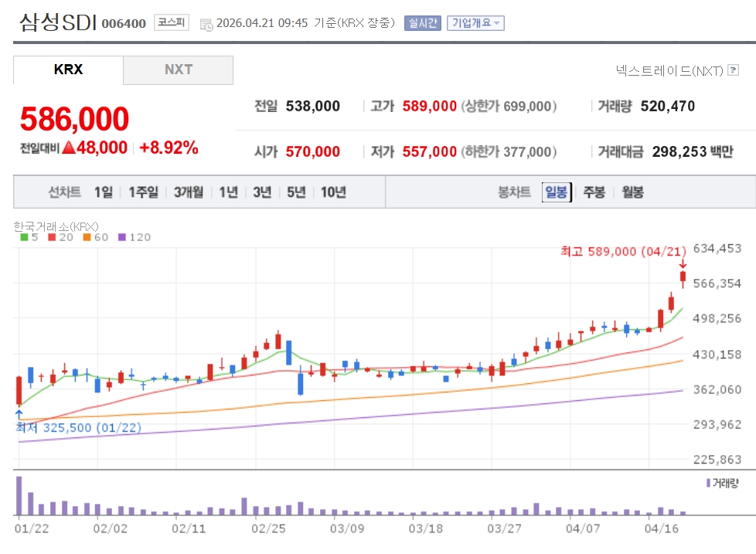
Task: Click the green 5-day moving average legend
Action: [29, 237]
